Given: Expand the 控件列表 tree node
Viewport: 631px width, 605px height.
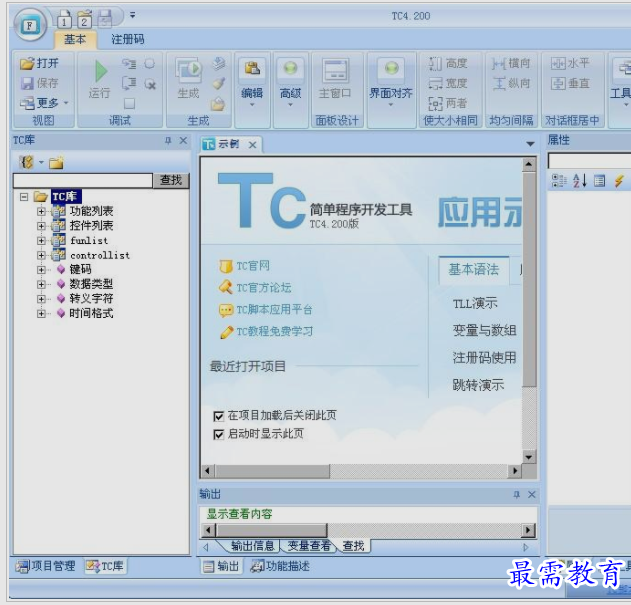Looking at the screenshot, I should pos(41,226).
